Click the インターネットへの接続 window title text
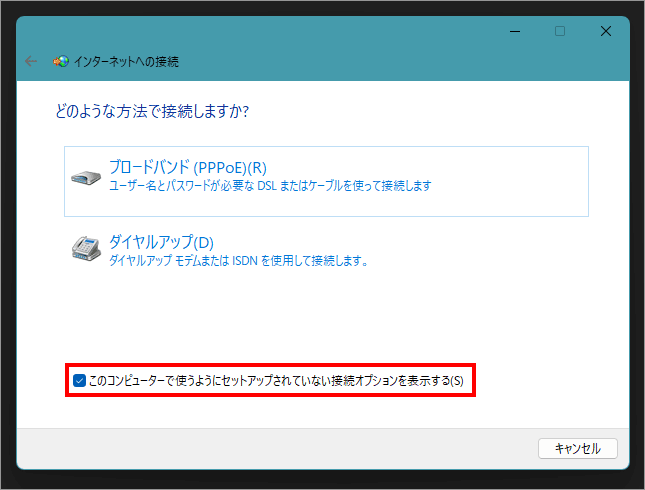 pyautogui.click(x=128, y=61)
